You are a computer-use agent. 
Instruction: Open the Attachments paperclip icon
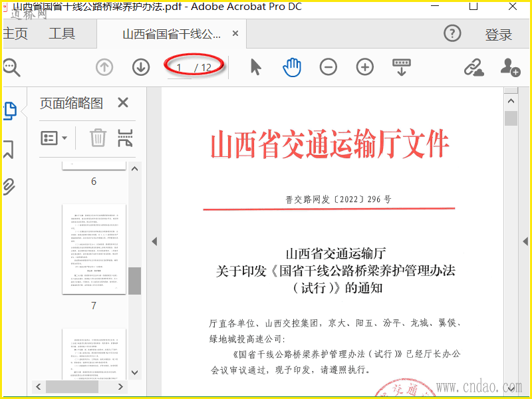tap(9, 186)
